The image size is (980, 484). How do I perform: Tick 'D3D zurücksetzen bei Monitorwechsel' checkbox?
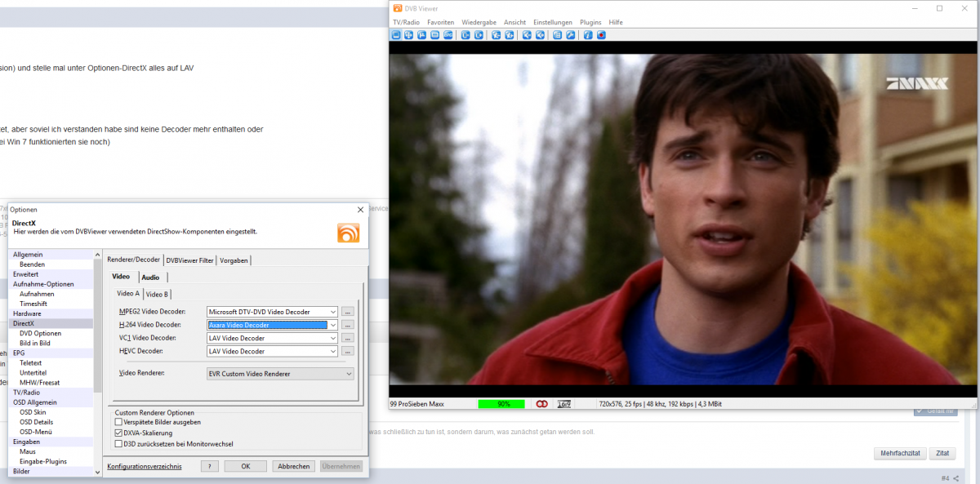click(119, 444)
